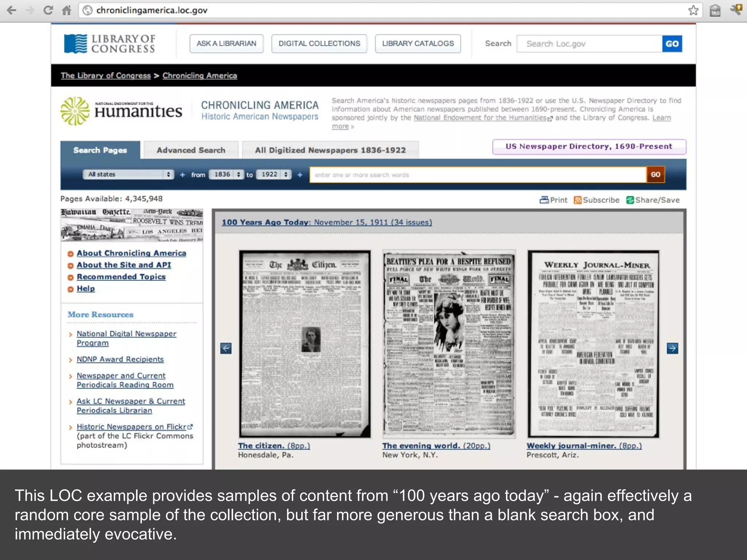This screenshot has height=560, width=747.
Task: Click the Humanities sunburst logo
Action: [75, 111]
